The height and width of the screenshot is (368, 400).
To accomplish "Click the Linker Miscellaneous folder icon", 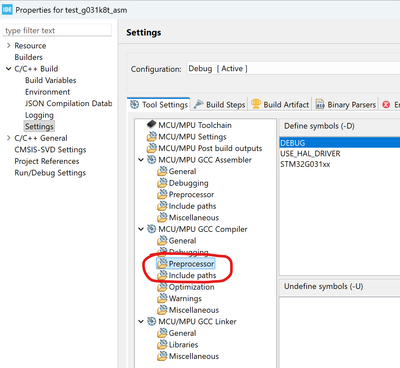I will (162, 356).
